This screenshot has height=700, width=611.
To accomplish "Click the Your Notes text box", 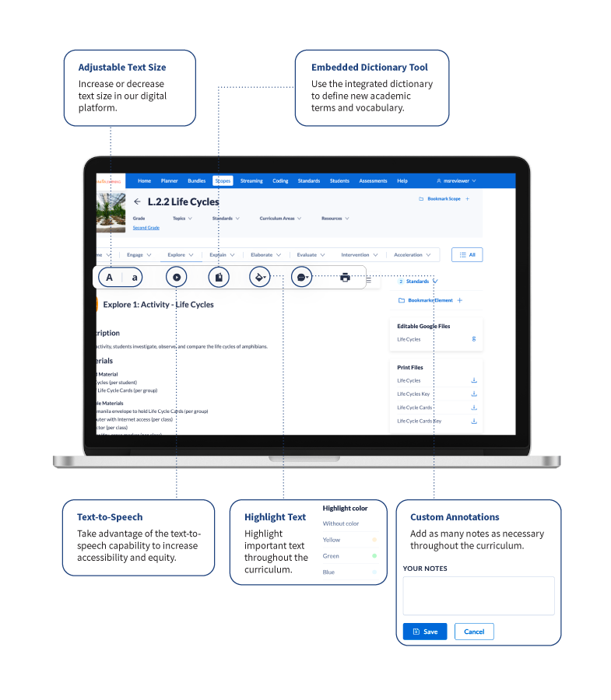I will point(479,596).
